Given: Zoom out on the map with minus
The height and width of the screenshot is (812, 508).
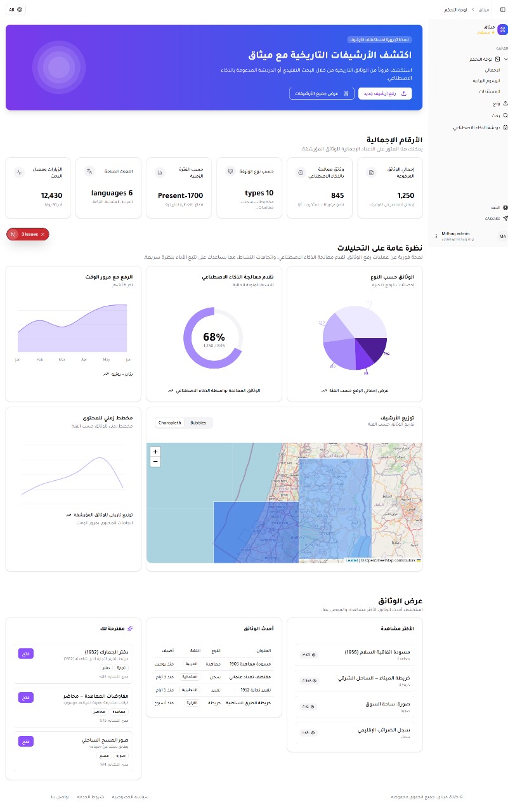Looking at the screenshot, I should 155,462.
